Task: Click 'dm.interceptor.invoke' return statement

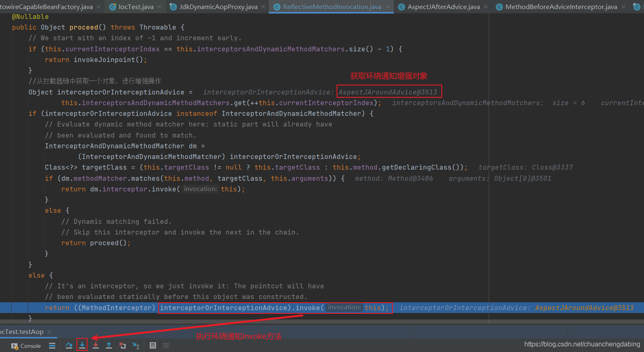Action: (x=153, y=189)
